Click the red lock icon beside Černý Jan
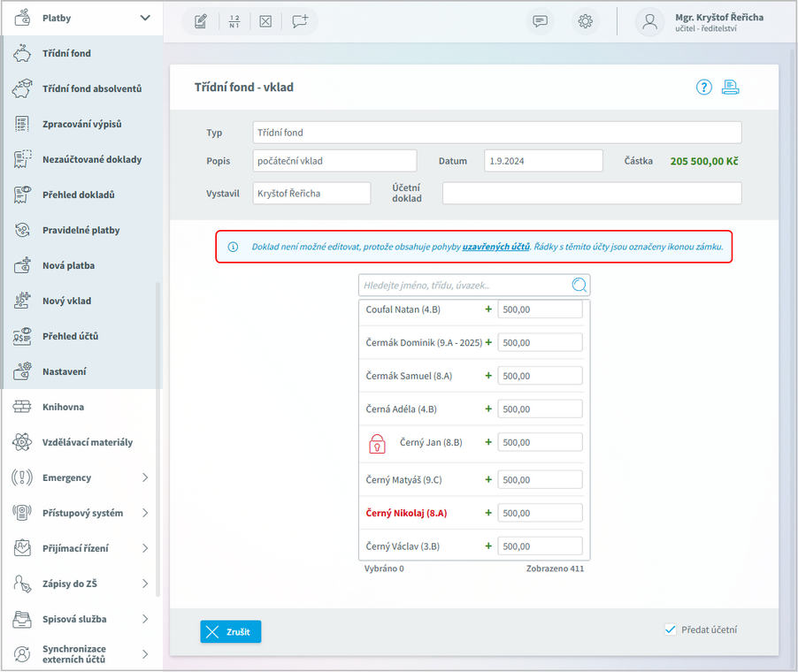 coord(378,443)
